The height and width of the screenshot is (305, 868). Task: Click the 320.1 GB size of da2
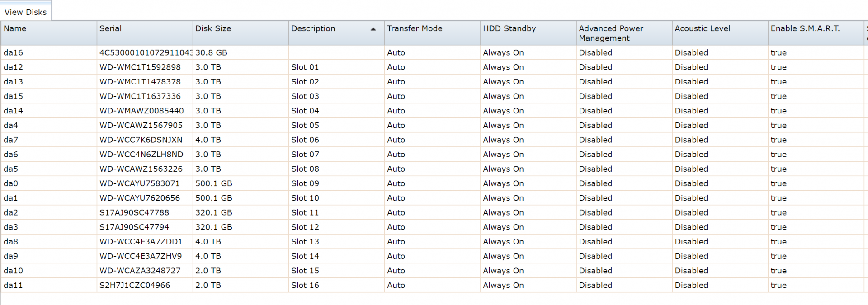coord(214,212)
